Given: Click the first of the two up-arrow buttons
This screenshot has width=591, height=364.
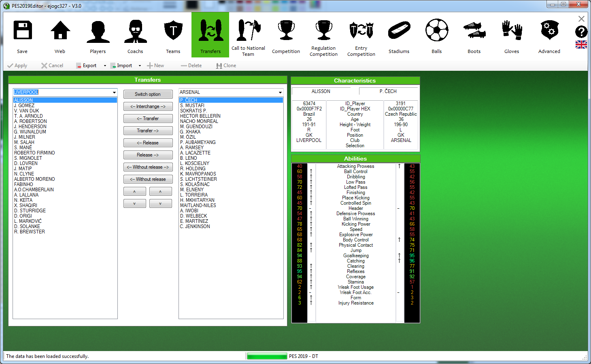Looking at the screenshot, I should point(135,191).
